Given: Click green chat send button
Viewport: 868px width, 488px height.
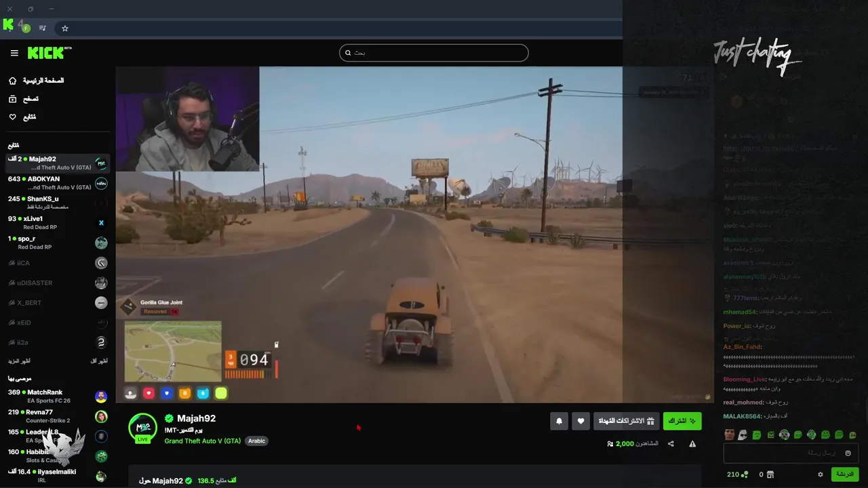Looking at the screenshot, I should point(845,474).
